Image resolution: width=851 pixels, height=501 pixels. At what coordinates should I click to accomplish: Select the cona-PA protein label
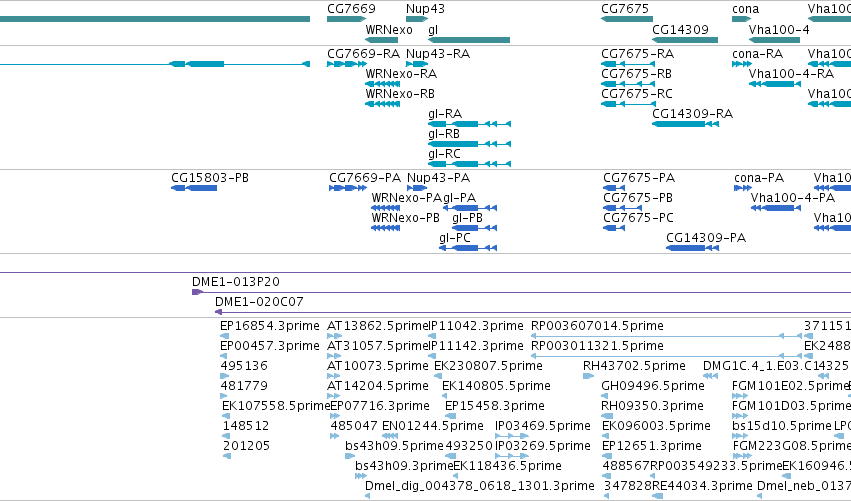point(759,178)
